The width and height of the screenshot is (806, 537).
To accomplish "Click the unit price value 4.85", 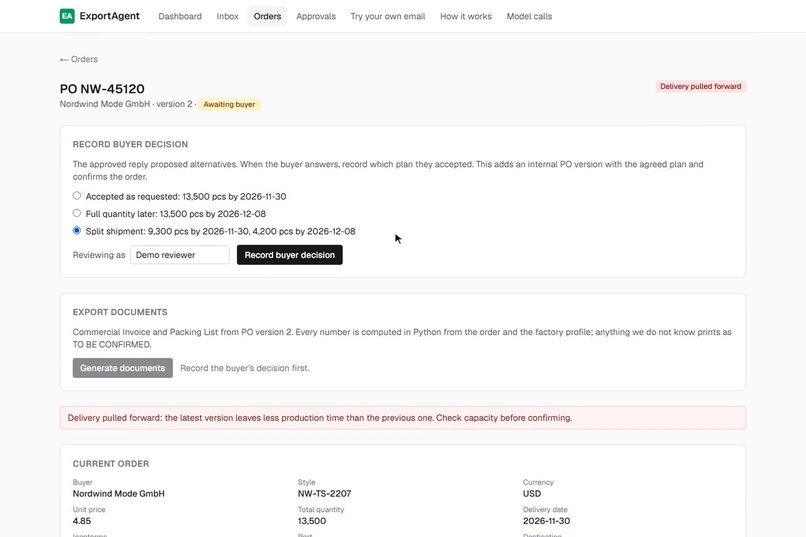I will point(82,521).
